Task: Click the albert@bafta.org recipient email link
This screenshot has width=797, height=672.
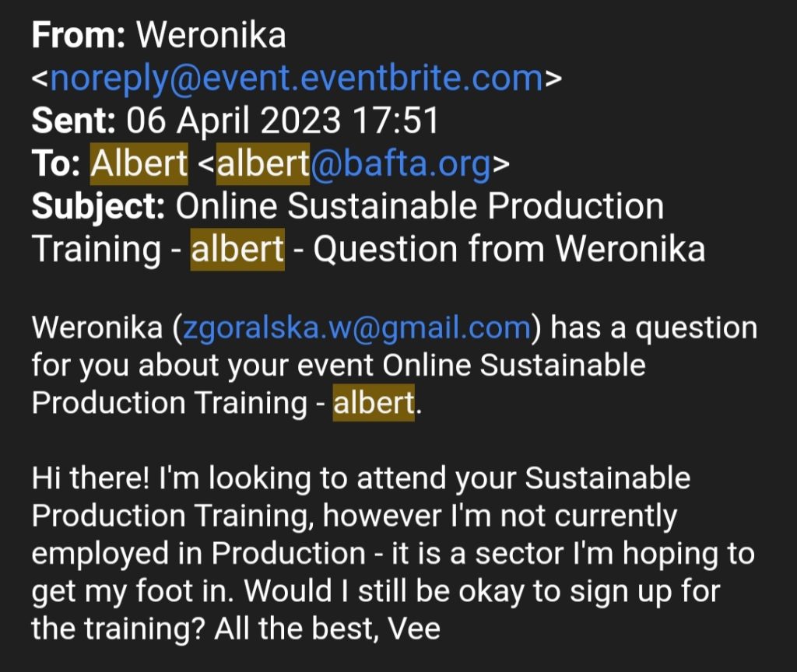Action: [x=354, y=163]
